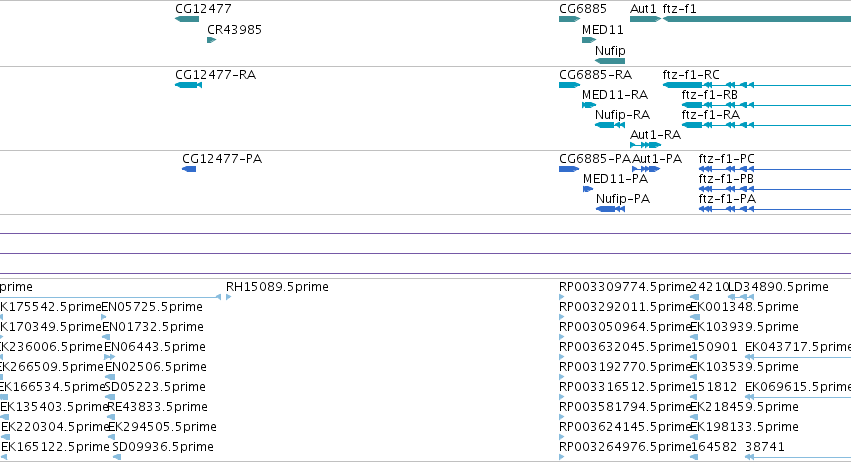The image size is (851, 462).
Task: Select the CG12477 gene arrow glyph
Action: [x=187, y=19]
